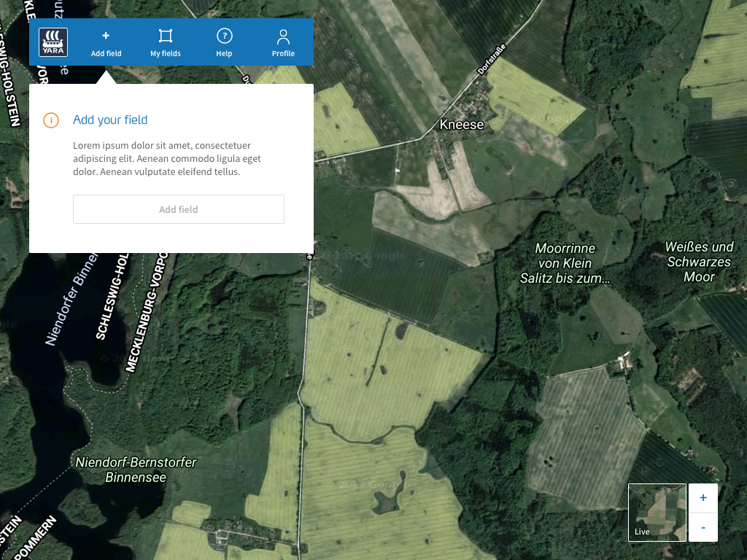
Task: Click the orange info icon in the popup
Action: point(51,120)
